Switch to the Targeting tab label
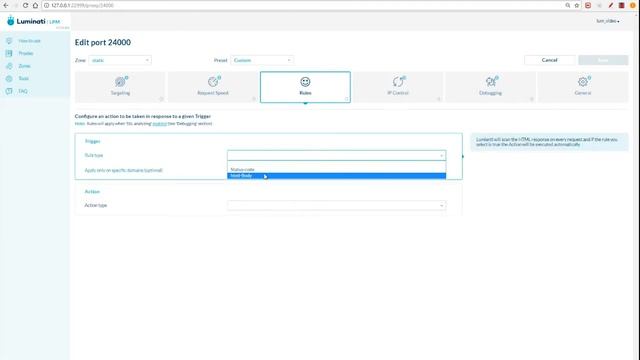 [120, 93]
